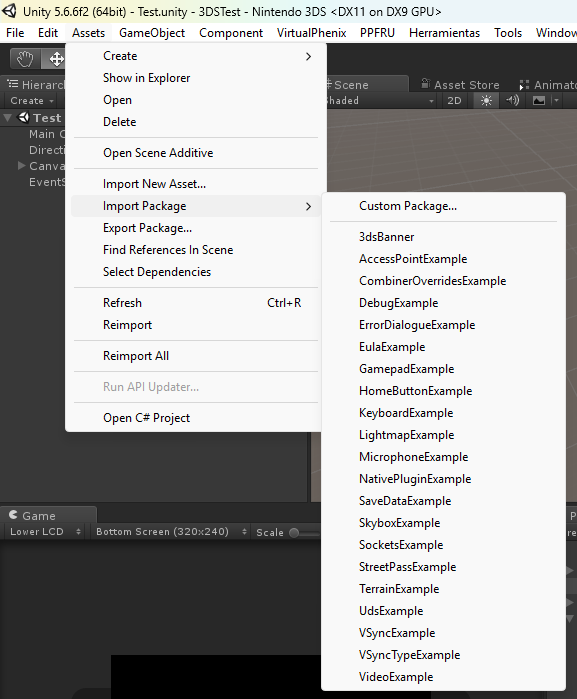Collapse the Test scene hierarchy
Screen dimensions: 577x699
[8, 118]
